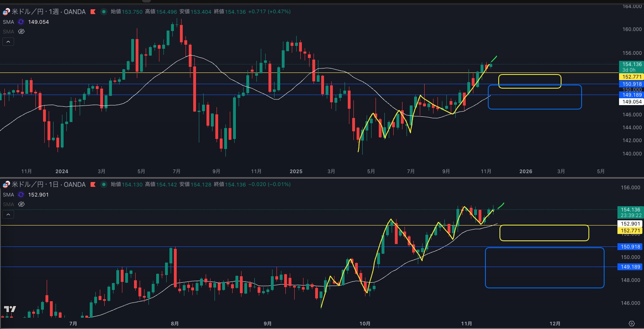Show the hidden SMA on daily chart
The image size is (644, 329).
tap(21, 204)
